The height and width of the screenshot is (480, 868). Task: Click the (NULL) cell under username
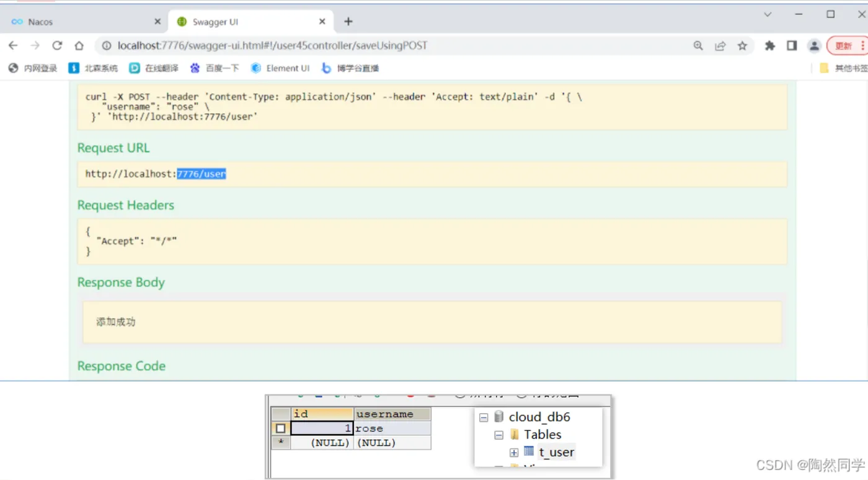tap(392, 443)
